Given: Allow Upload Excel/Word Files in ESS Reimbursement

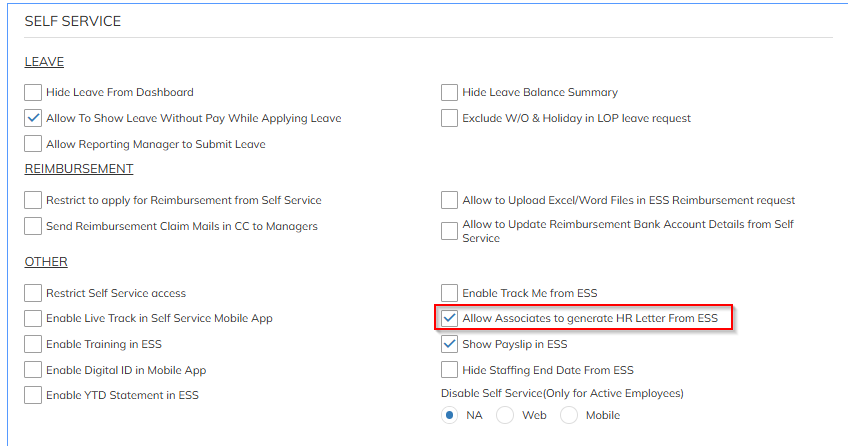Looking at the screenshot, I should tap(450, 200).
